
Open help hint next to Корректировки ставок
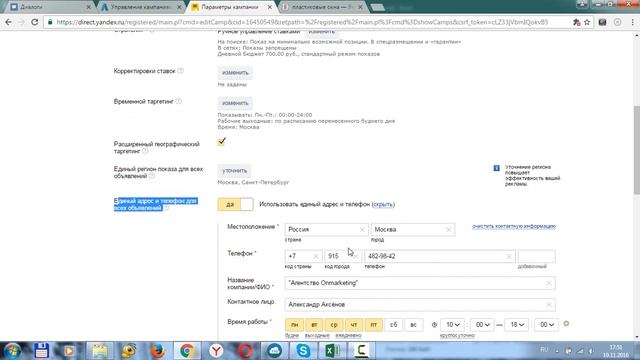tap(180, 71)
